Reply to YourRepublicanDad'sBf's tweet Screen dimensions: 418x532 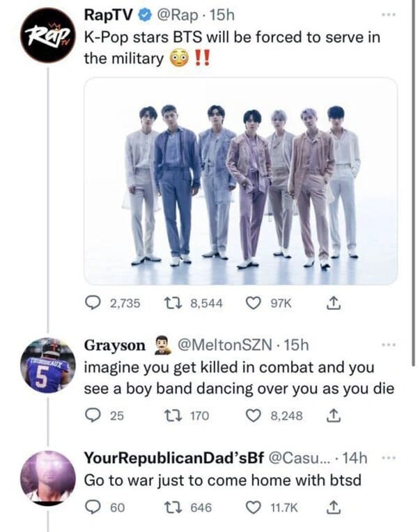click(93, 508)
